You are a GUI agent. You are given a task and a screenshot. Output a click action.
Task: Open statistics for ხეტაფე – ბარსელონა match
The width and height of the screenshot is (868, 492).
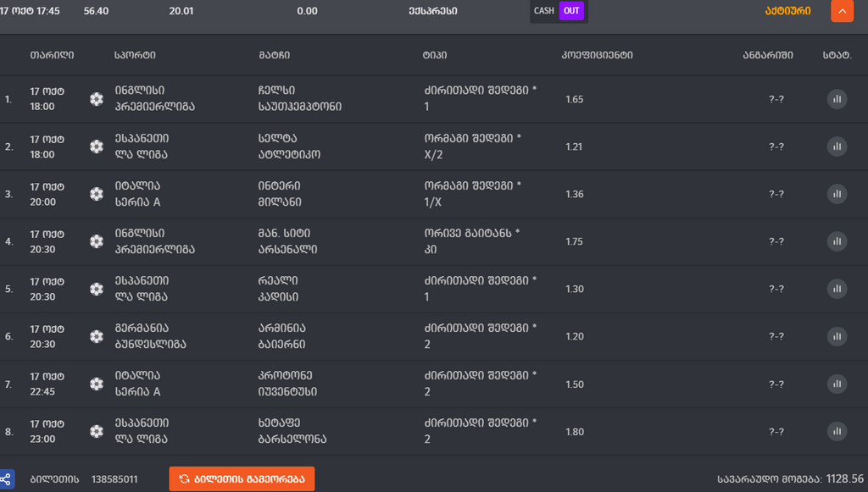tap(837, 431)
